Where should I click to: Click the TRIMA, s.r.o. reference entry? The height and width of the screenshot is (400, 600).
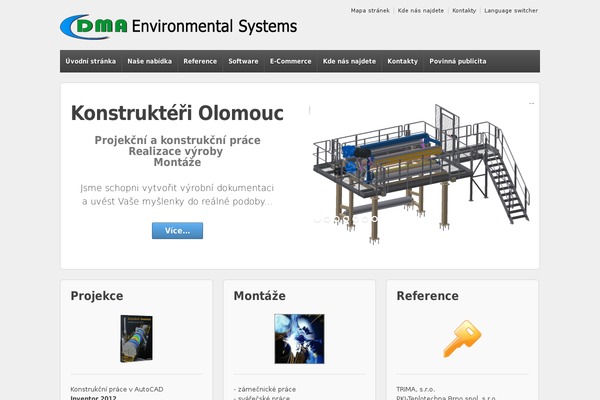[416, 389]
